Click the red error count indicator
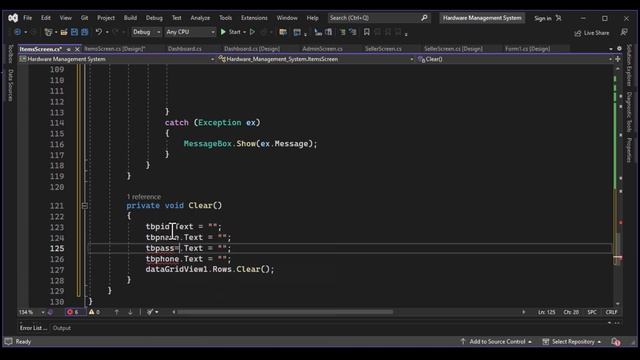Screen dimensions: 640x360 pyautogui.click(x=73, y=312)
